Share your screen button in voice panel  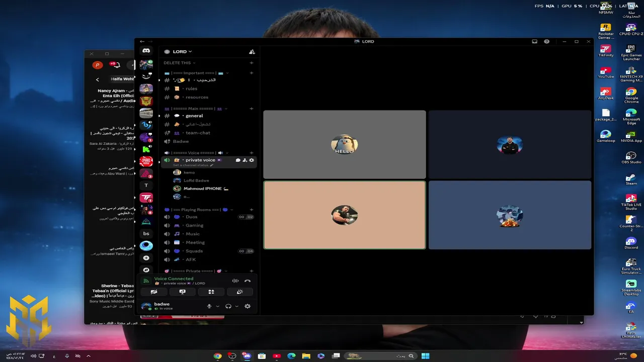183,292
